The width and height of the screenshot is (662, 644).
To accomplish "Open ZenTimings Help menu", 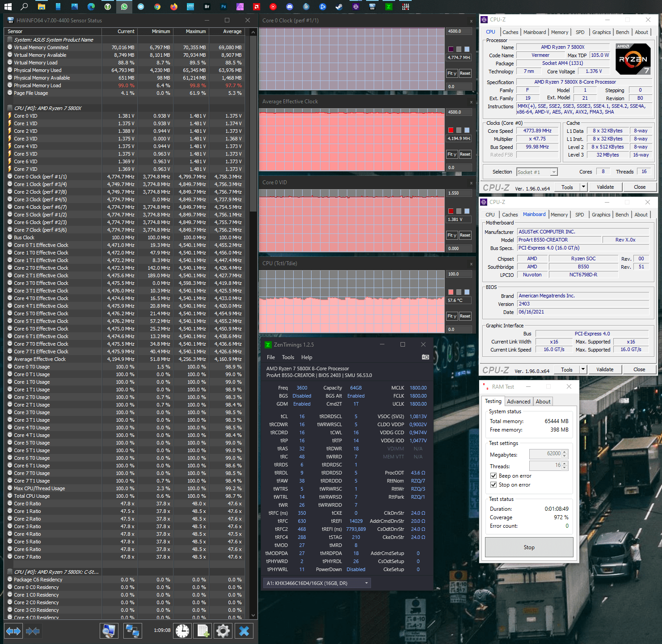I will tap(307, 357).
